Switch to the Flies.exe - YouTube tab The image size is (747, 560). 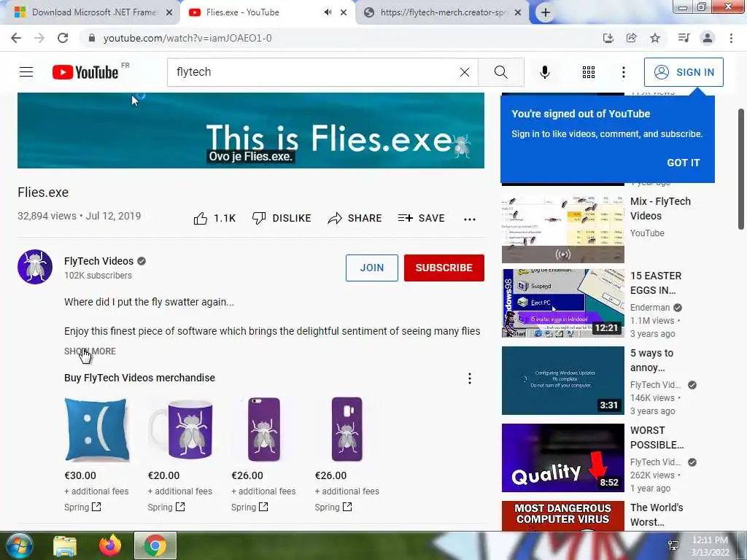pos(242,12)
